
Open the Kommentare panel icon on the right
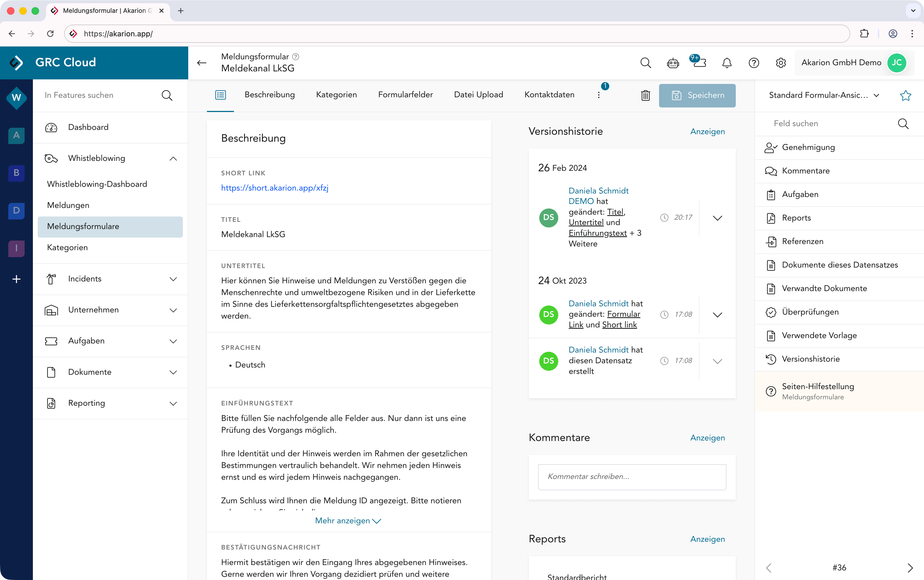coord(771,171)
